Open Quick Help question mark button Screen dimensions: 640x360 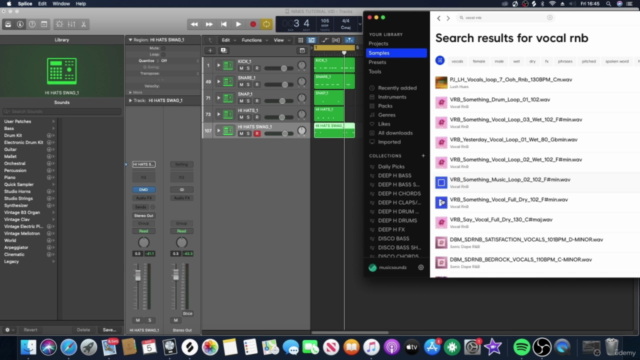coord(32,24)
